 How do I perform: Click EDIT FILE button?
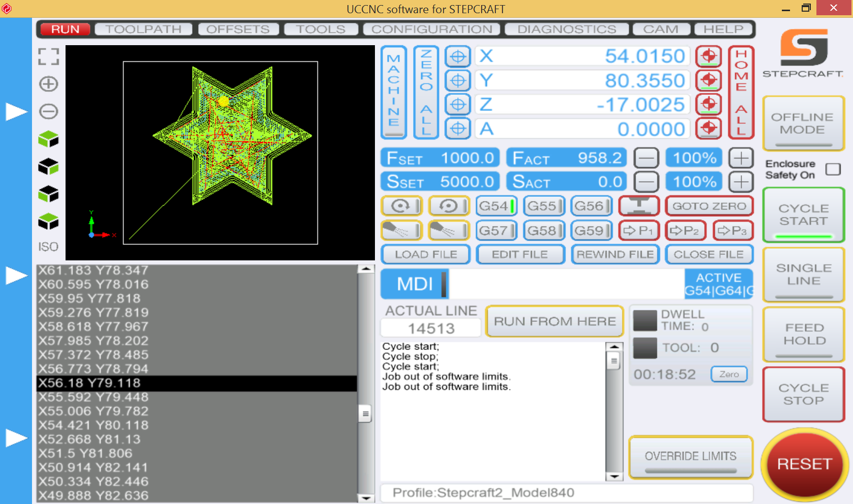pyautogui.click(x=520, y=254)
